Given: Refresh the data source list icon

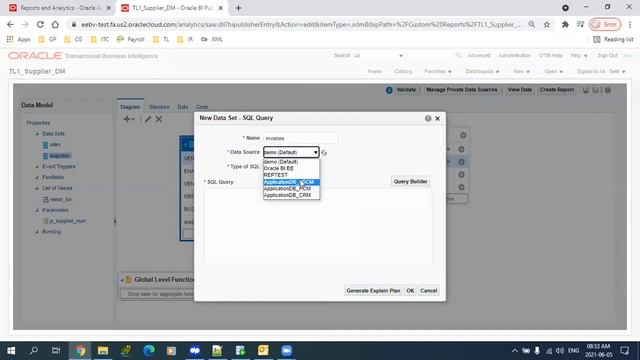Looking at the screenshot, I should click(x=324, y=153).
